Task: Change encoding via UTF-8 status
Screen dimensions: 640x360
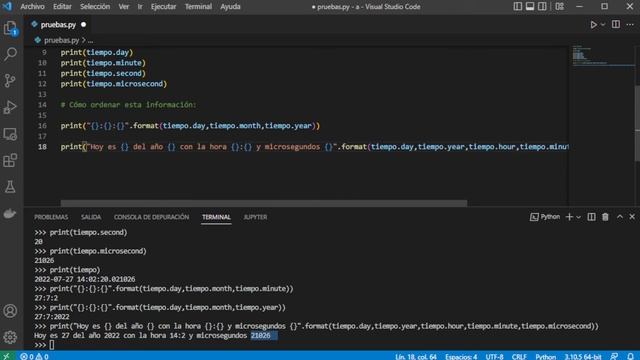Action: point(494,356)
